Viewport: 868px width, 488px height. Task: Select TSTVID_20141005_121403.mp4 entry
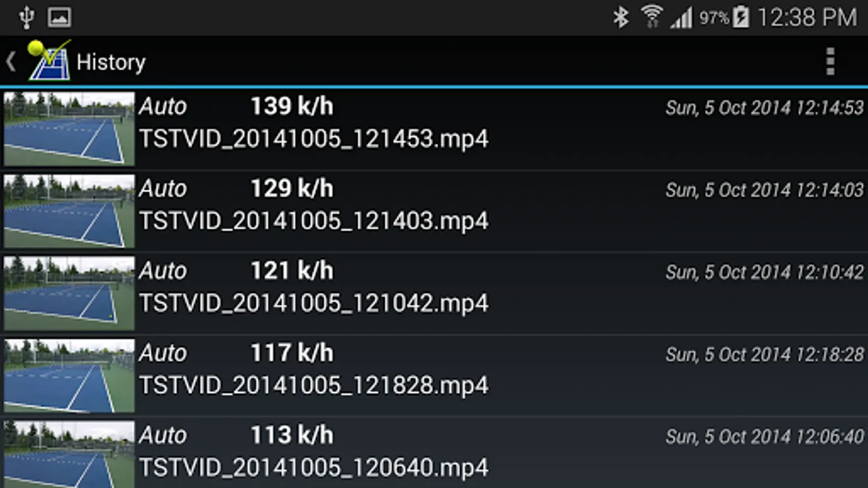pos(434,211)
